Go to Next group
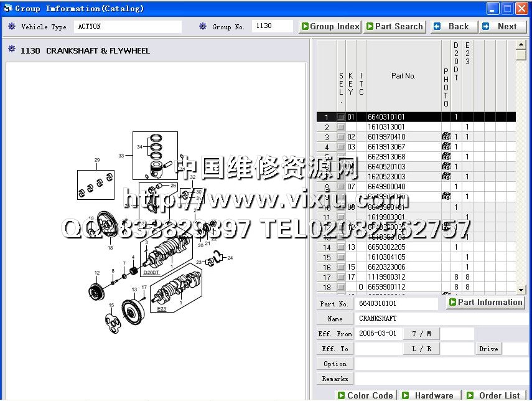 502,26
